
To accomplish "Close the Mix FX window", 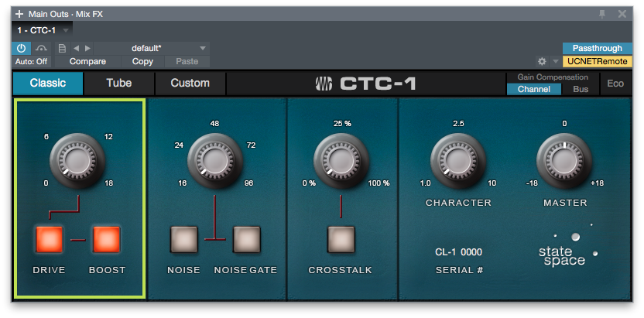I will click(x=622, y=14).
